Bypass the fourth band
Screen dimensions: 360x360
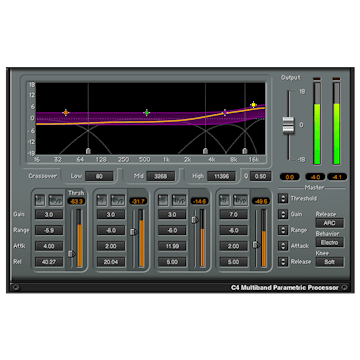tap(240, 200)
